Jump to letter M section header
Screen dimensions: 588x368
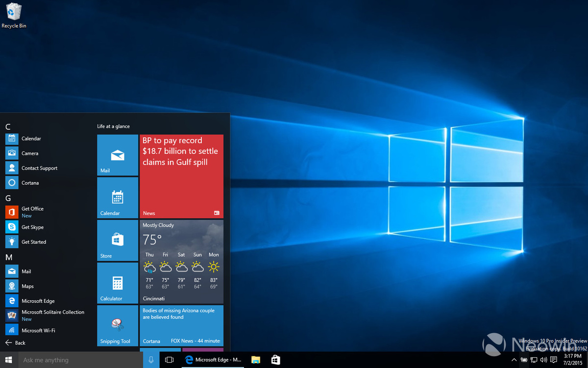pos(8,257)
